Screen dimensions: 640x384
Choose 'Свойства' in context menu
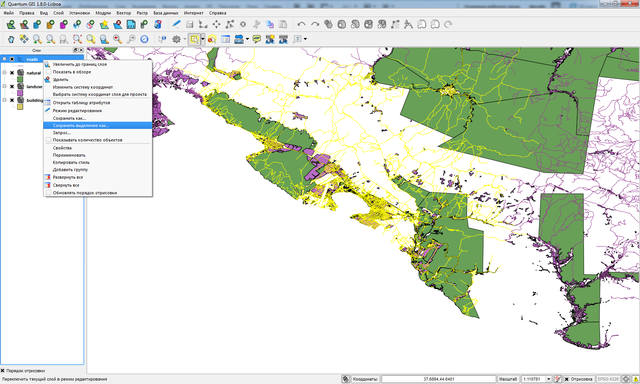(x=98, y=148)
